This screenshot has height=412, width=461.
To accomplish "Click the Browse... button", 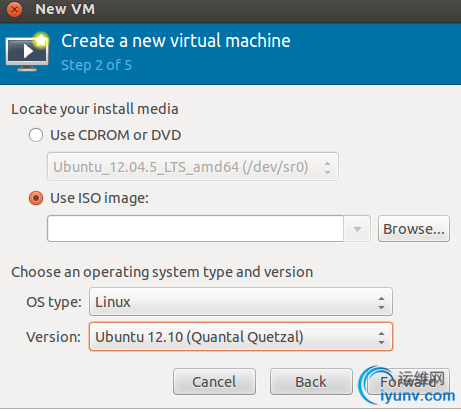I will (x=414, y=229).
